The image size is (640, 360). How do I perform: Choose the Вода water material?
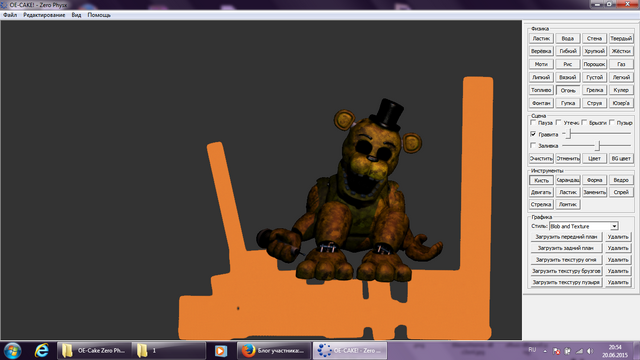[x=567, y=38]
